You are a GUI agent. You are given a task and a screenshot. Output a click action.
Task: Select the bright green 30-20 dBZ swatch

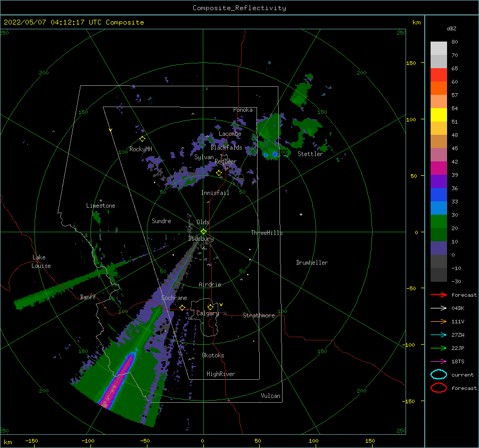(439, 222)
